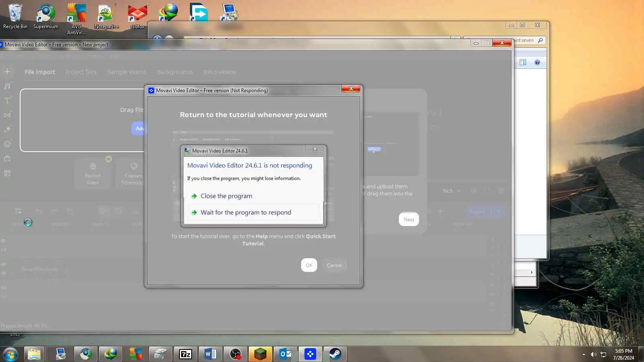The image size is (644, 362).
Task: Click the Delete trash icon on timeline toolbar
Action: [x=70, y=211]
